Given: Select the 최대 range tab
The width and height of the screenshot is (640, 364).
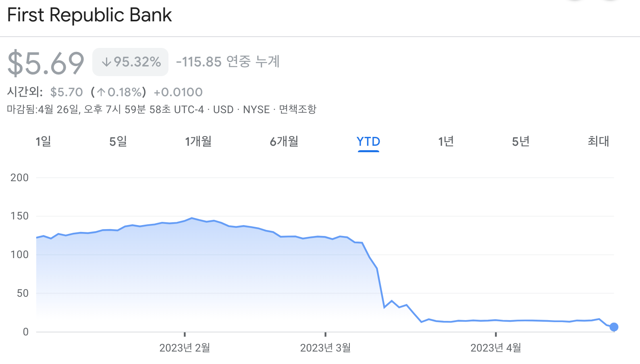Looking at the screenshot, I should tap(598, 141).
